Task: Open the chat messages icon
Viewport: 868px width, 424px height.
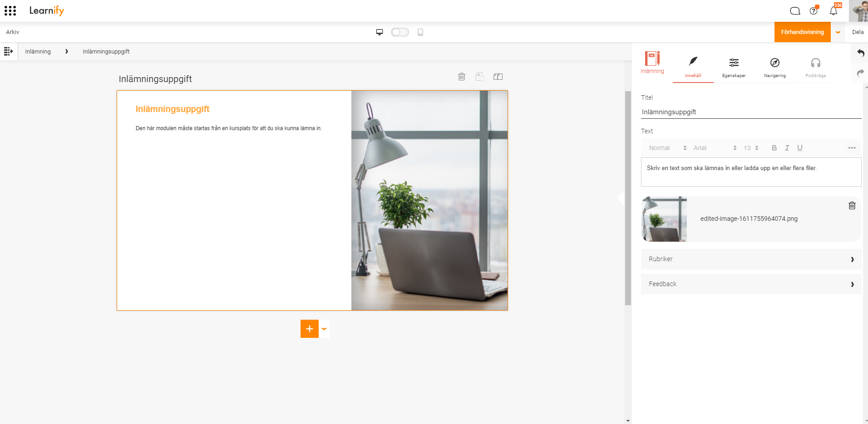Action: pyautogui.click(x=795, y=11)
